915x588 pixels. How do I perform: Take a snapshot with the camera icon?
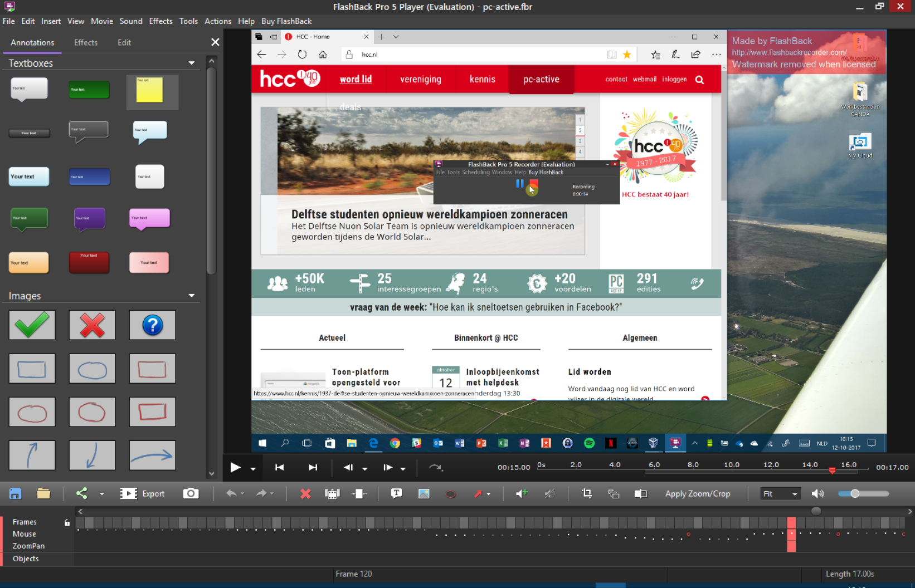191,493
